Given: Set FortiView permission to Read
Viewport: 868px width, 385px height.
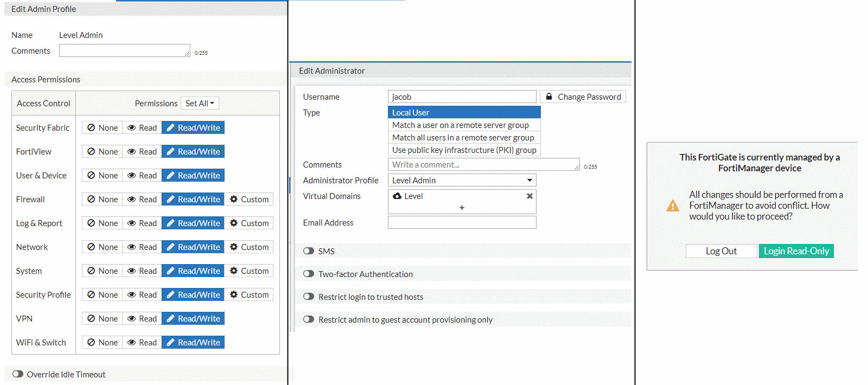Looking at the screenshot, I should pos(142,151).
